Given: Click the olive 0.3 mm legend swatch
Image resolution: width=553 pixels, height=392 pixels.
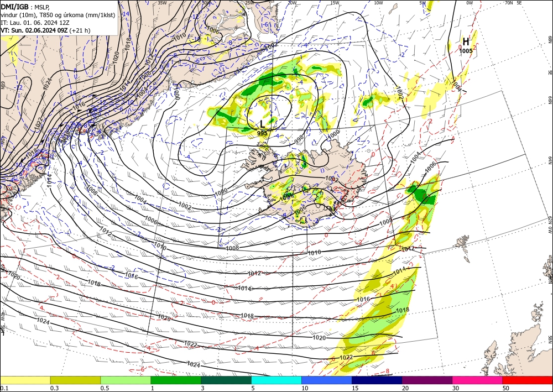Looking at the screenshot, I should 75,380.
